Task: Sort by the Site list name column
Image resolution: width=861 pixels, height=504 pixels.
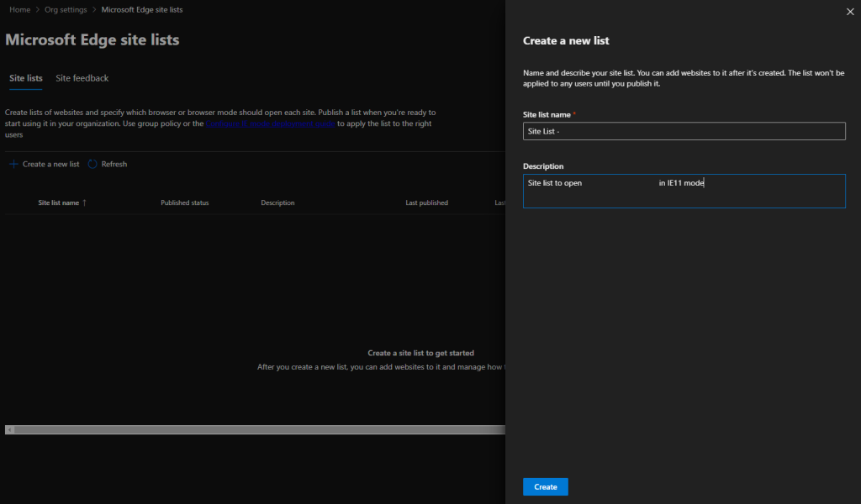Action: 59,202
